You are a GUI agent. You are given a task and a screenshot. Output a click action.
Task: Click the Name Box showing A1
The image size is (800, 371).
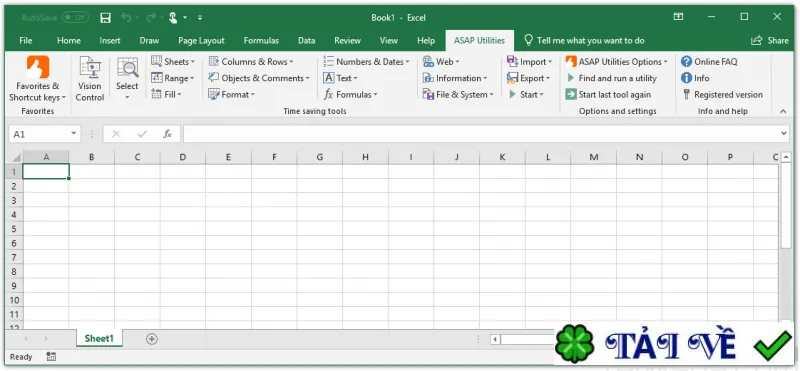[x=39, y=134]
